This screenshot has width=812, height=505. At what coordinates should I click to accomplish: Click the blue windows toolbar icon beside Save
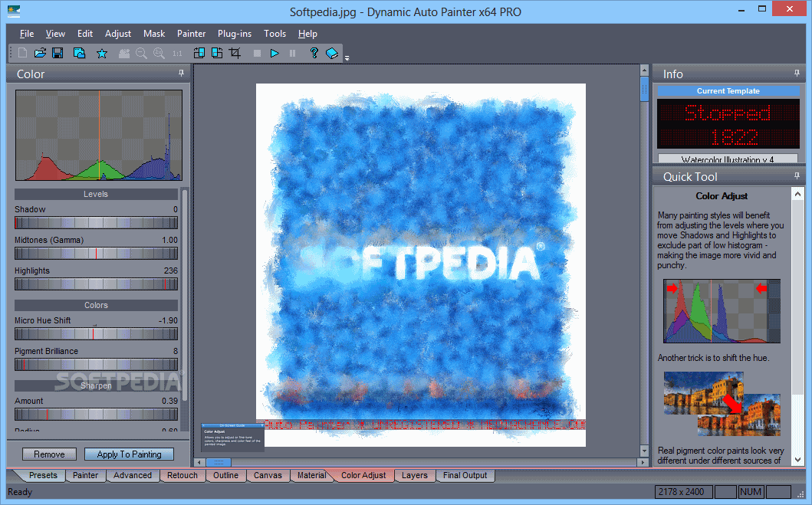coord(79,53)
